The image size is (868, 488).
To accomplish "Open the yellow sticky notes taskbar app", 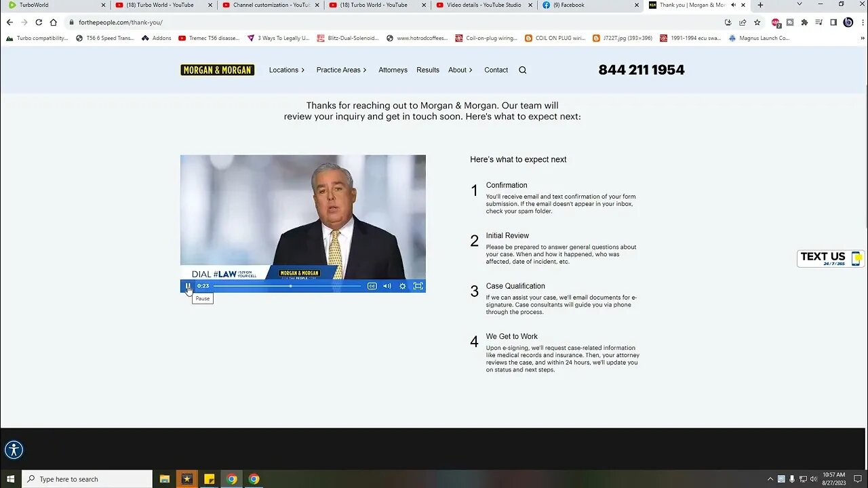I will (x=210, y=479).
